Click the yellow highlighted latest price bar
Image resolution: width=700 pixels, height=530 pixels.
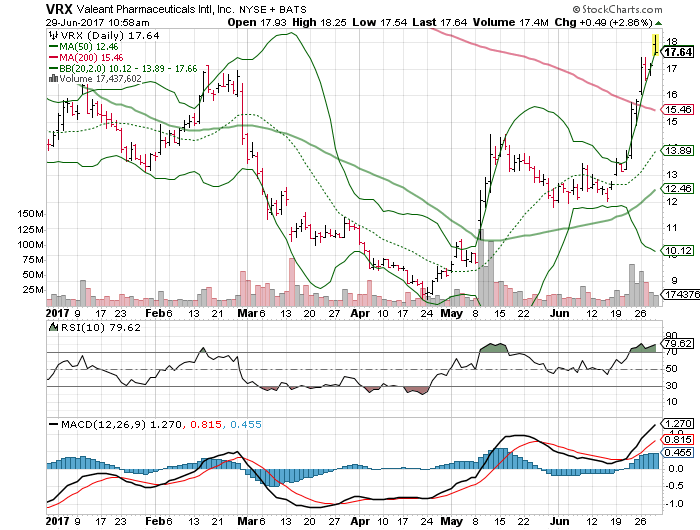[x=656, y=45]
